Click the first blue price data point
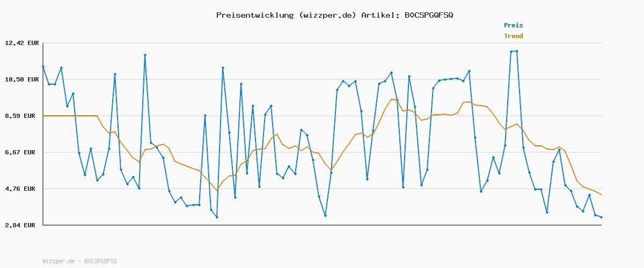 pos(43,66)
